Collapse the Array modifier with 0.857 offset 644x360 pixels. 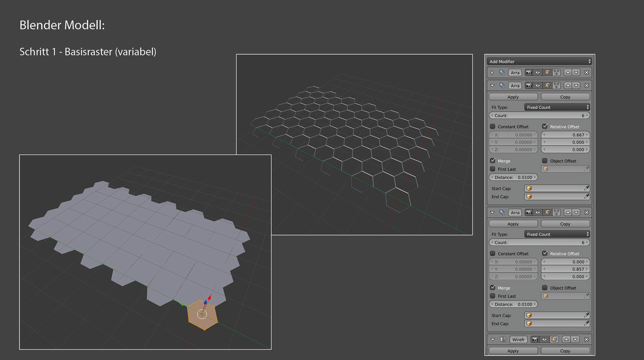click(492, 213)
